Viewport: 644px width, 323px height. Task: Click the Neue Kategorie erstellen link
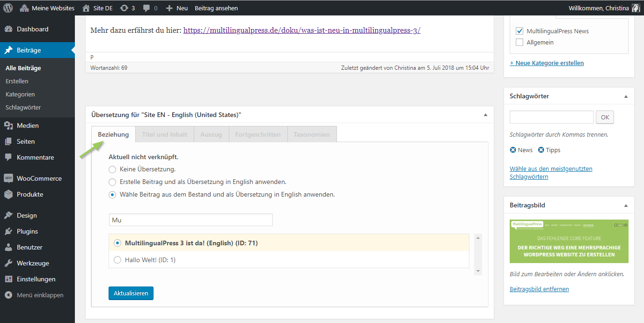(x=547, y=63)
